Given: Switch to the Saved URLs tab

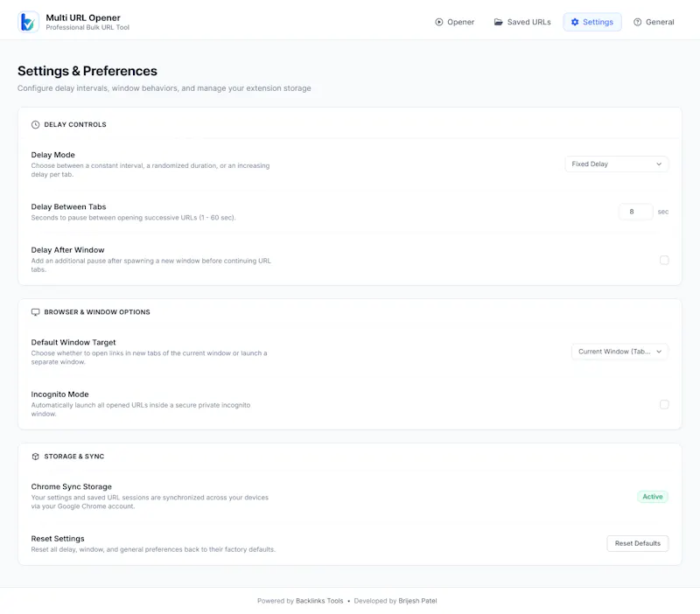Looking at the screenshot, I should coord(522,22).
